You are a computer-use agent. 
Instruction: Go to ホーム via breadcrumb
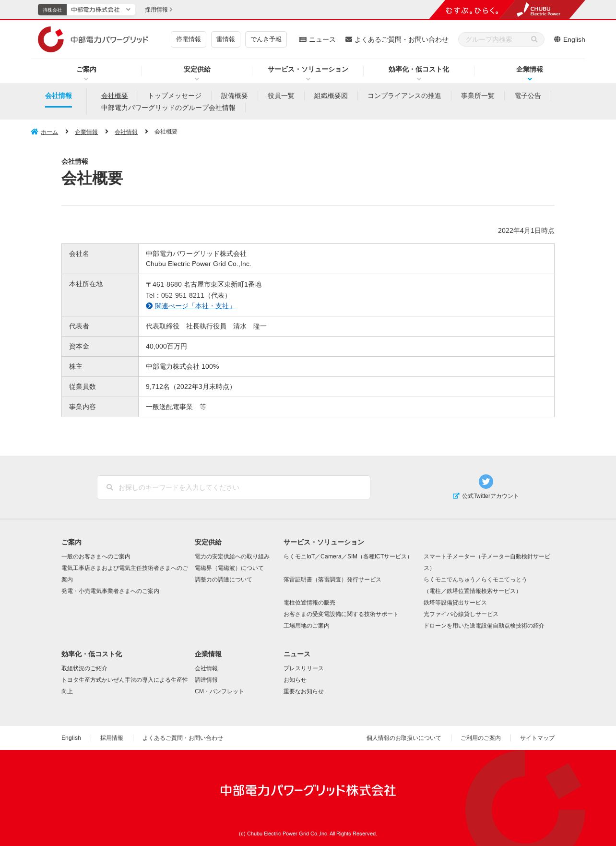click(49, 132)
